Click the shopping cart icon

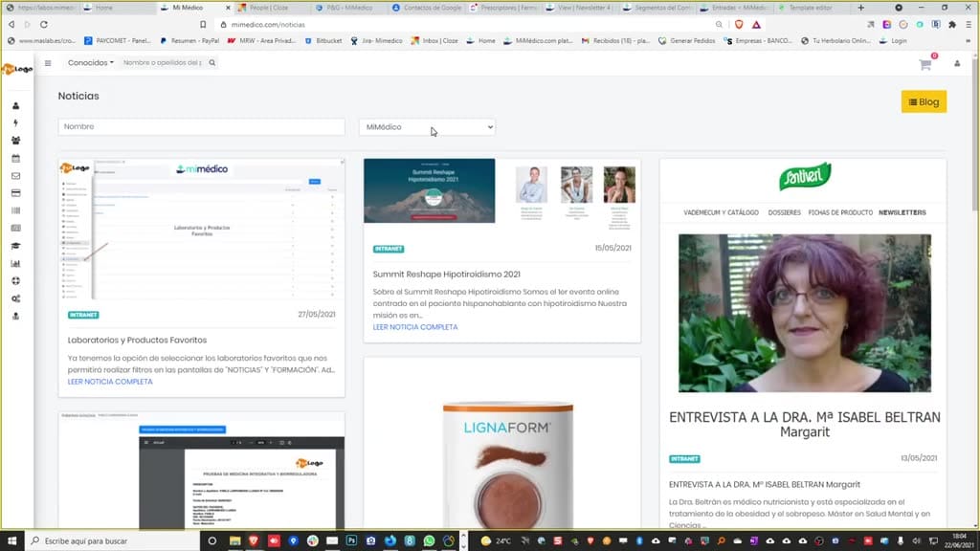[x=925, y=64]
